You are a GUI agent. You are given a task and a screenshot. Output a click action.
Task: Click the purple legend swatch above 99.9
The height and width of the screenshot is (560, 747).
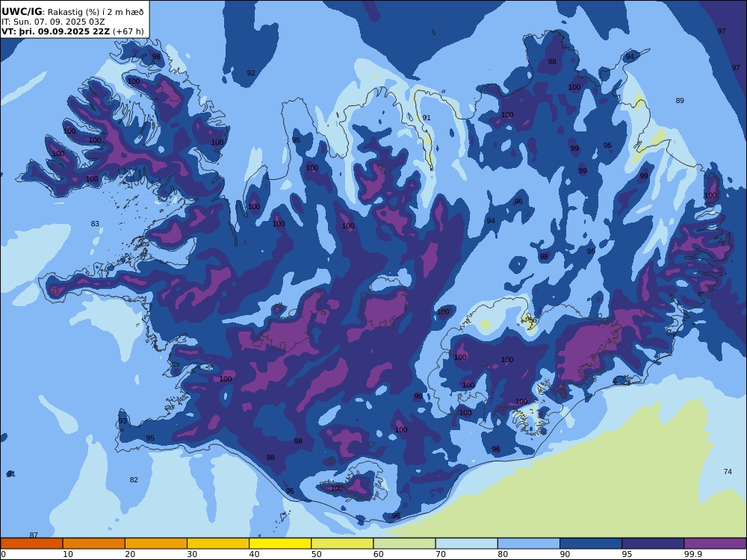click(715, 544)
